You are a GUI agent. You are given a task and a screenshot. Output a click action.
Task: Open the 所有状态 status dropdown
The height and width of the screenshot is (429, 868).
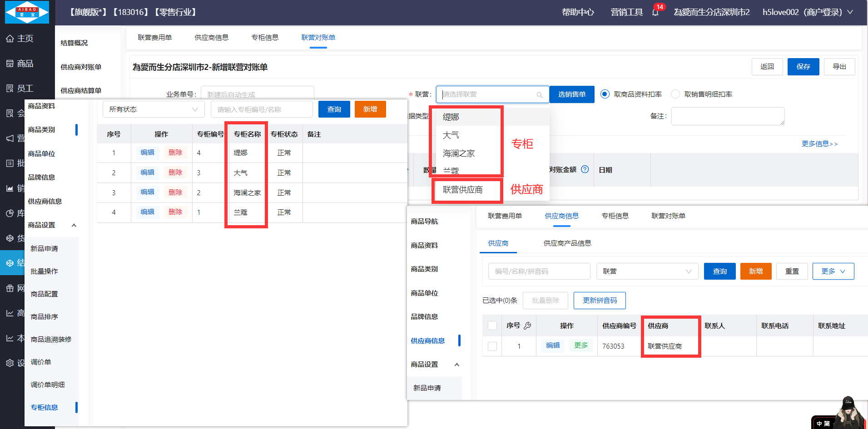[x=153, y=109]
